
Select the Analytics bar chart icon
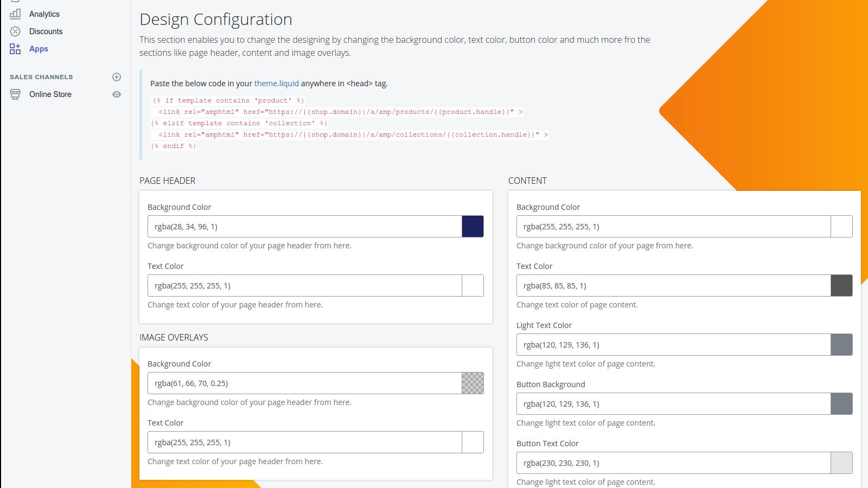(15, 14)
